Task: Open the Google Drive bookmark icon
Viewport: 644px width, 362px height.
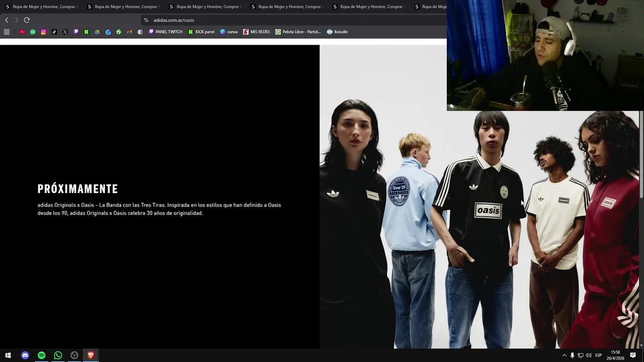Action: [x=97, y=32]
